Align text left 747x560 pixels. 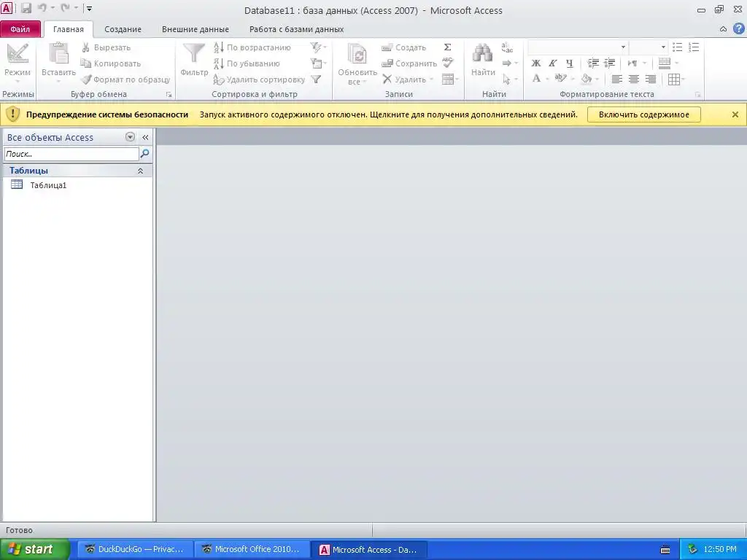(617, 79)
